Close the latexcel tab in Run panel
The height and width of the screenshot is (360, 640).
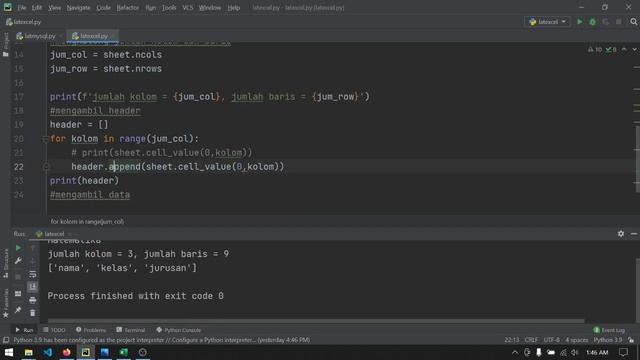click(70, 234)
